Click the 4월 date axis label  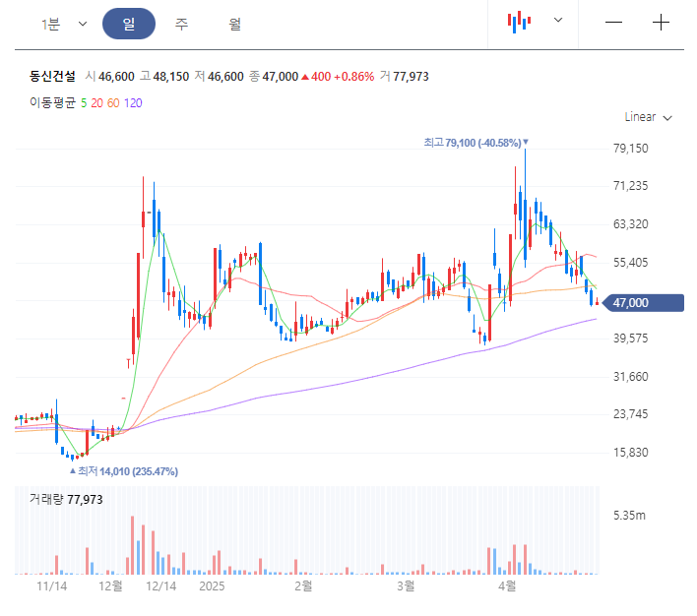pyautogui.click(x=507, y=585)
